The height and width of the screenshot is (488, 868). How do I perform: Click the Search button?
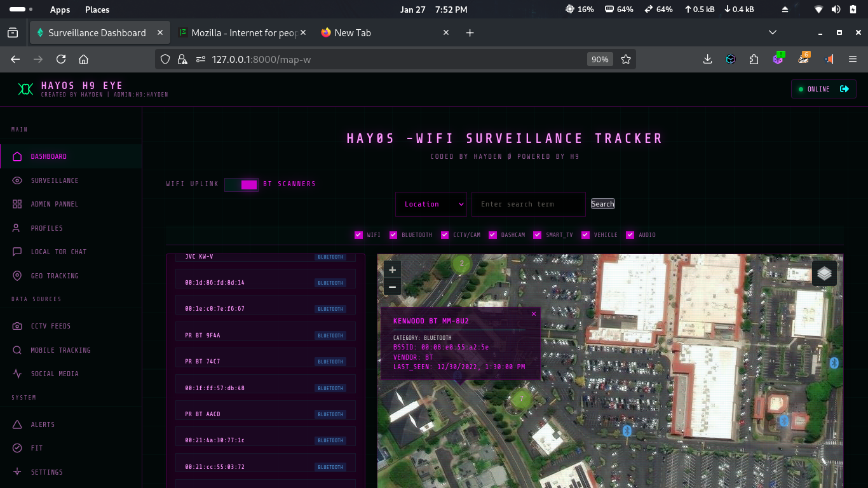click(x=603, y=204)
